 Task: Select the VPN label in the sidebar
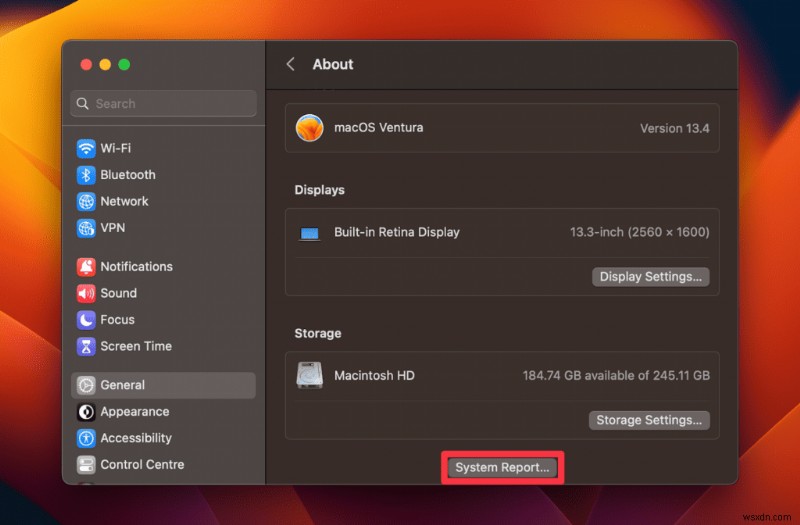point(112,228)
